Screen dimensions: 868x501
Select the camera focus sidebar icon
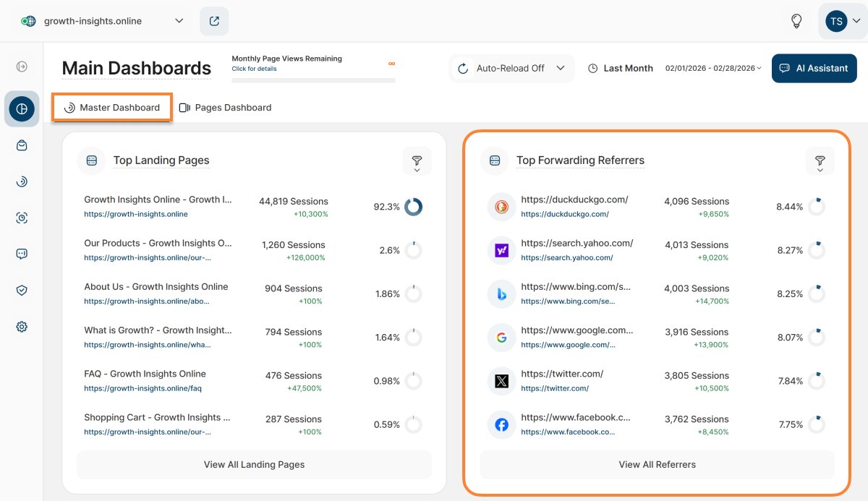pyautogui.click(x=22, y=218)
